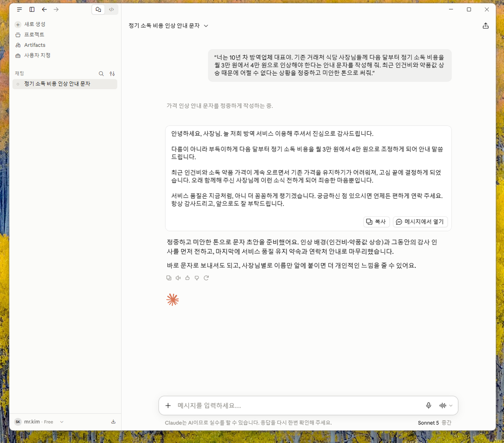This screenshot has height=443, width=504.
Task: Maximize the Claude window
Action: (x=469, y=10)
